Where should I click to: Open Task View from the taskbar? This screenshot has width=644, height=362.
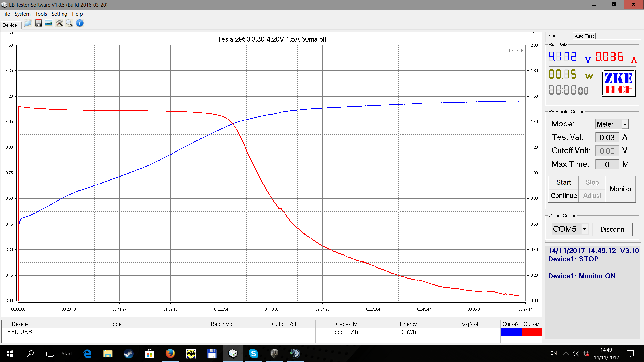click(50, 353)
